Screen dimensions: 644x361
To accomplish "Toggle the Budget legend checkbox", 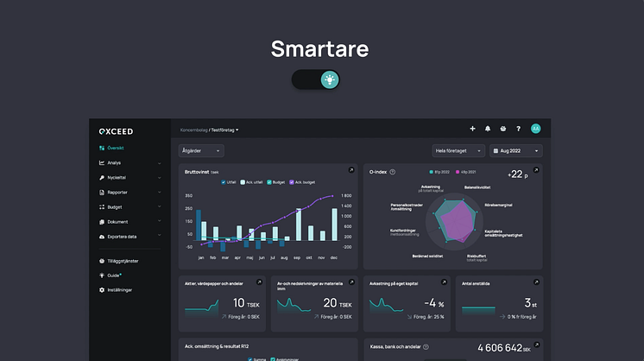I will tap(271, 182).
